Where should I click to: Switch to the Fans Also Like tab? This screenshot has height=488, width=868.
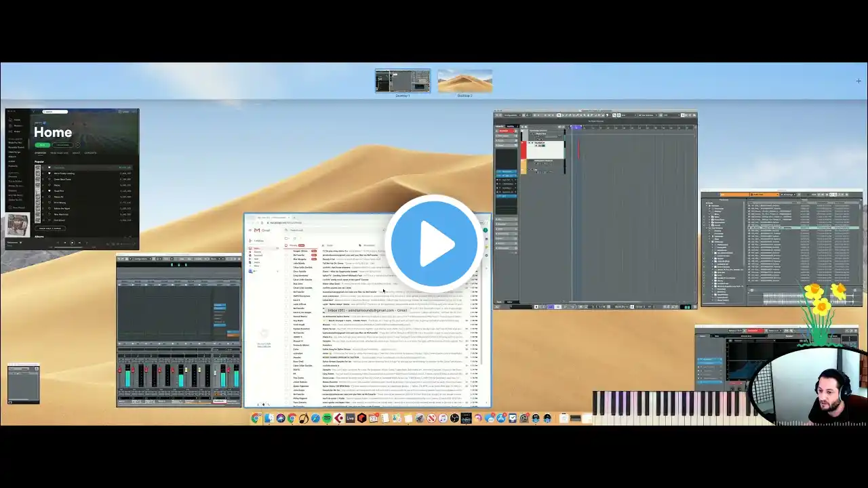tap(60, 152)
